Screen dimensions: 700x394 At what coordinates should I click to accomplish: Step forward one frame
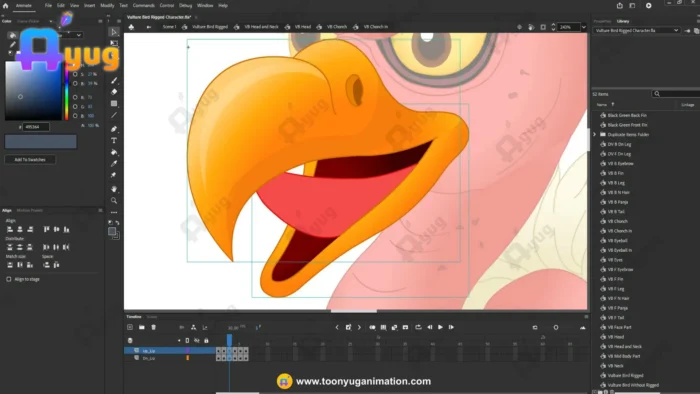point(451,327)
